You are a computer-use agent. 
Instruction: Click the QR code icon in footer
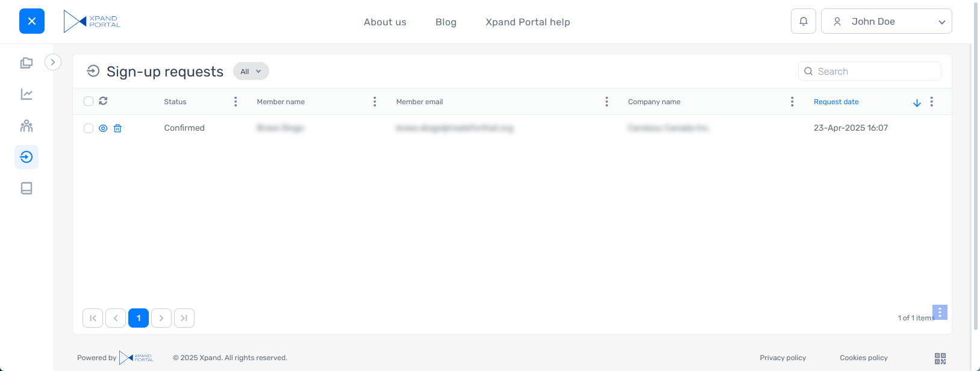coord(940,358)
